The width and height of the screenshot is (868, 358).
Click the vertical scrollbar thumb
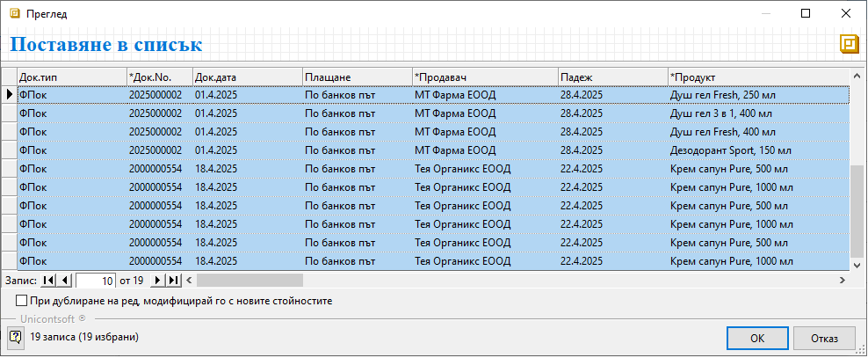click(857, 209)
